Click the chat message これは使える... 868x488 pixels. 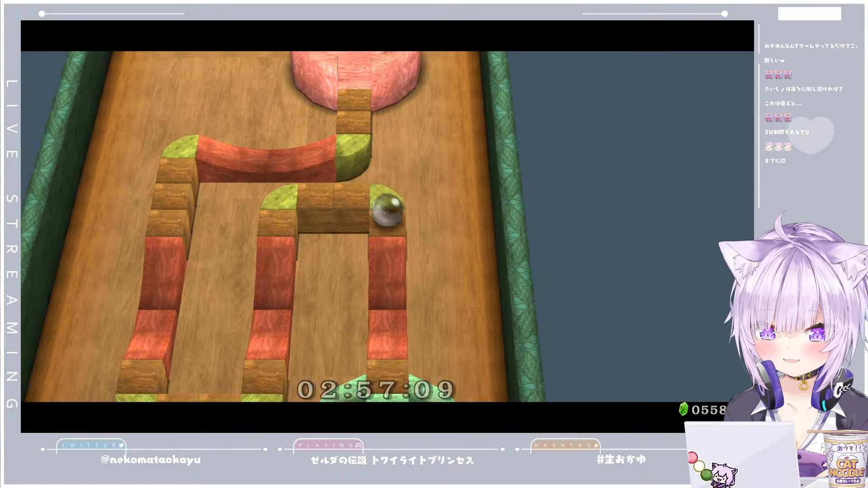pyautogui.click(x=783, y=103)
